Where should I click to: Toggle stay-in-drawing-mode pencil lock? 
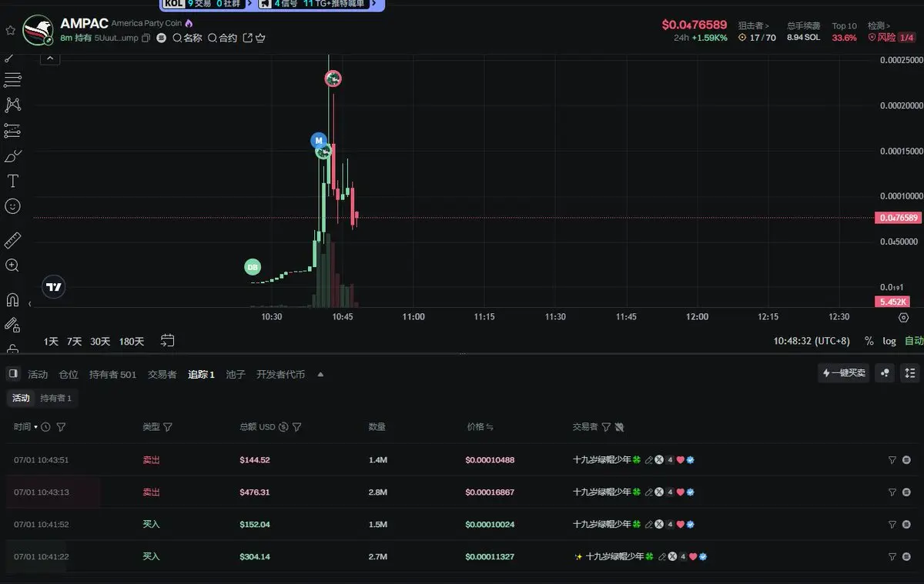click(12, 325)
